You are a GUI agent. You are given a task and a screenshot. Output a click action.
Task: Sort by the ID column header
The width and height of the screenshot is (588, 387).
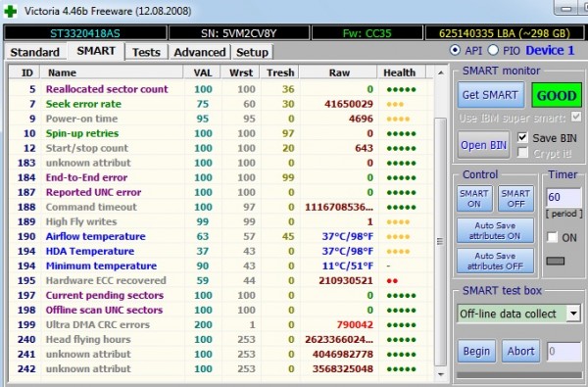click(x=24, y=73)
